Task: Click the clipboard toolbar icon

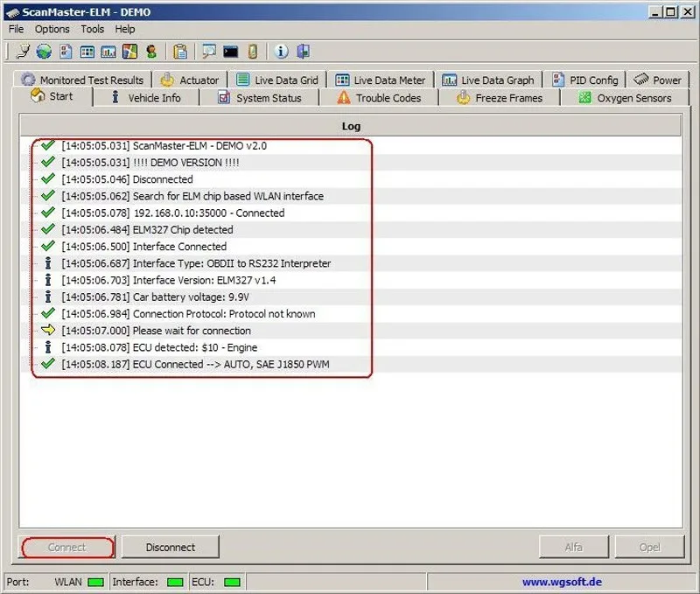Action: 179,51
